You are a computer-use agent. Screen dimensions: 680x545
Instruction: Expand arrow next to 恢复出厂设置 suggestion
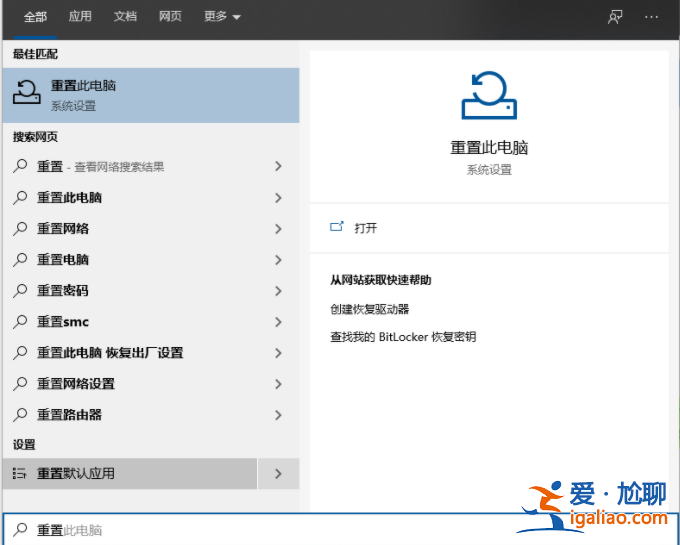(278, 353)
